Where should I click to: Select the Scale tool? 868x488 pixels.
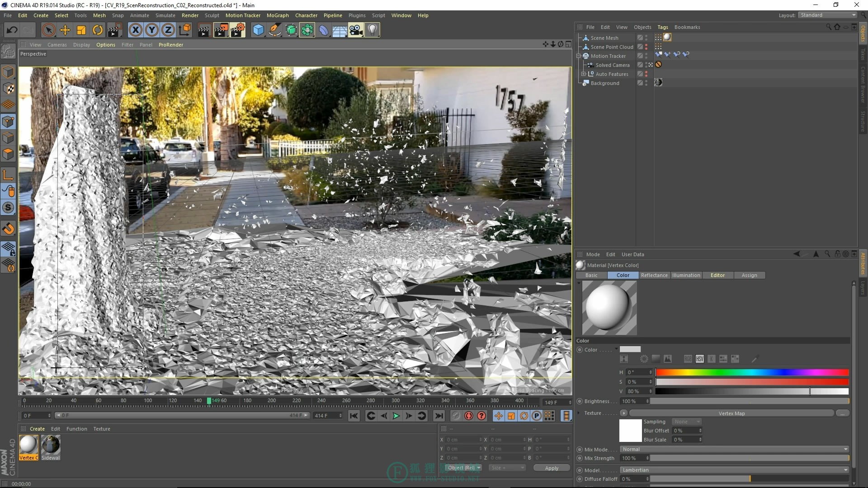pyautogui.click(x=81, y=30)
